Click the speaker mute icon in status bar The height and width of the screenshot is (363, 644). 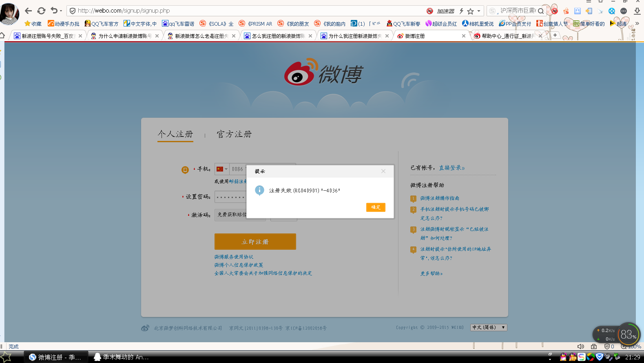pyautogui.click(x=581, y=347)
